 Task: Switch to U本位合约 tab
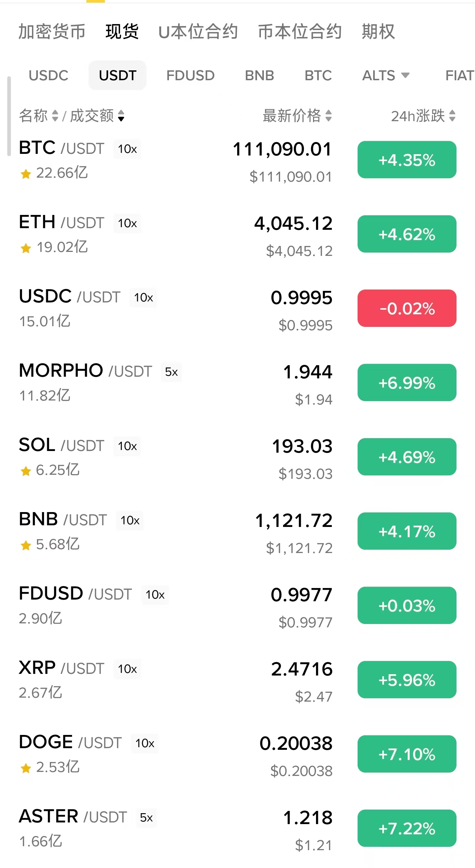tap(198, 32)
